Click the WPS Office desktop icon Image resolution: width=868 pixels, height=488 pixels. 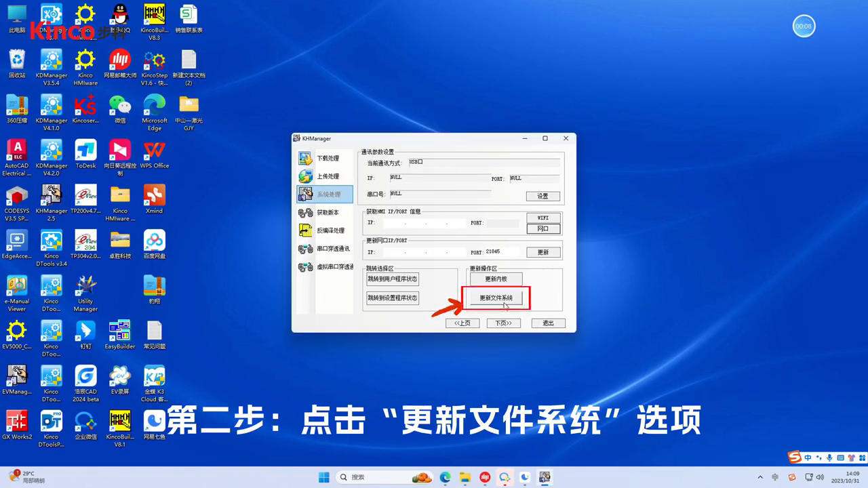pyautogui.click(x=154, y=154)
